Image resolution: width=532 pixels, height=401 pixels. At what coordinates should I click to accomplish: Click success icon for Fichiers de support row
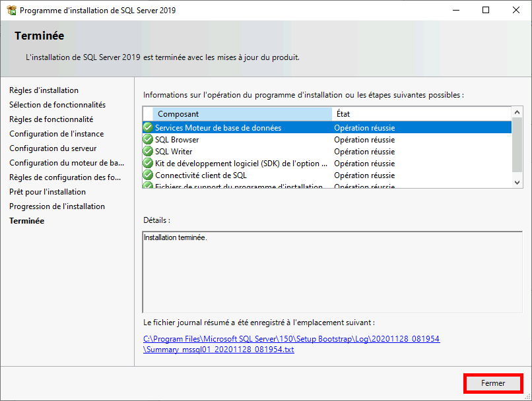point(148,186)
